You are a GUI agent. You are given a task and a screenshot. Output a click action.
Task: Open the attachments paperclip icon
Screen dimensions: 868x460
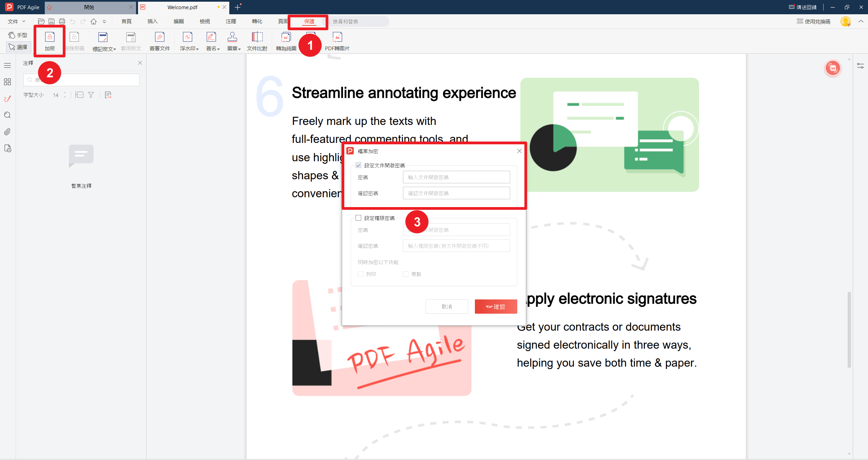tap(7, 132)
